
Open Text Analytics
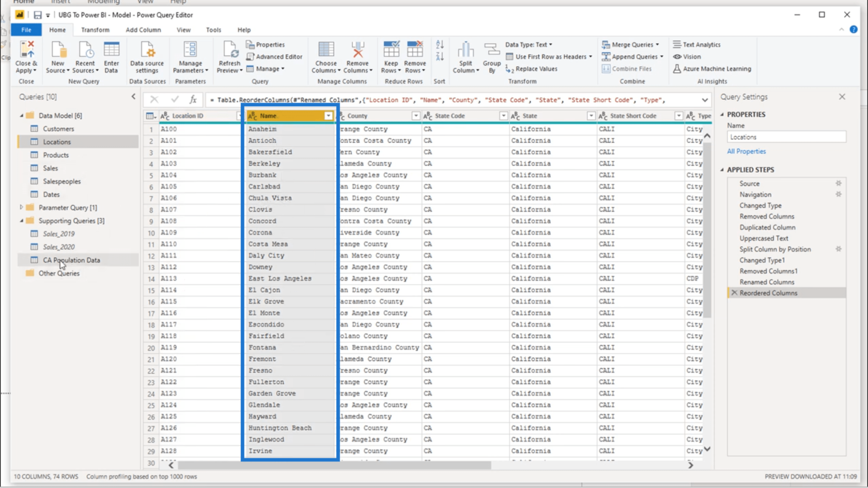click(696, 44)
